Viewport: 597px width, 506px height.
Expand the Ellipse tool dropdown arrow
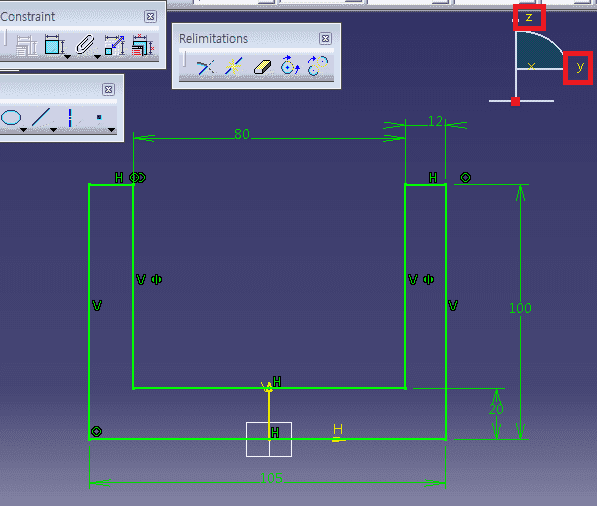tap(23, 130)
